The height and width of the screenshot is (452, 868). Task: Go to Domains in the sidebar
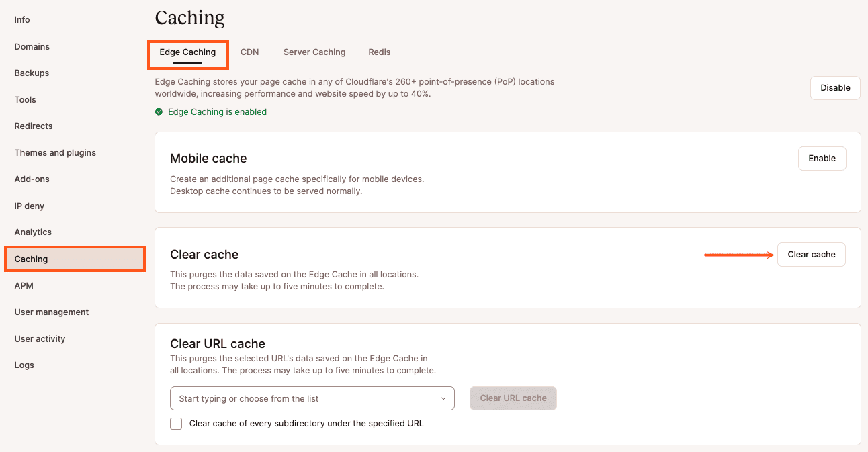coord(32,47)
